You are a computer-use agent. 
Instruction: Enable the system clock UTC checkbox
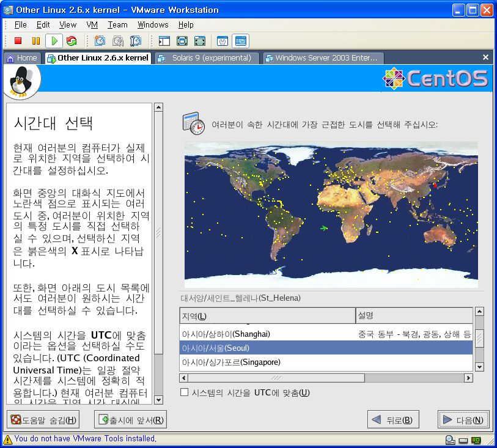185,392
